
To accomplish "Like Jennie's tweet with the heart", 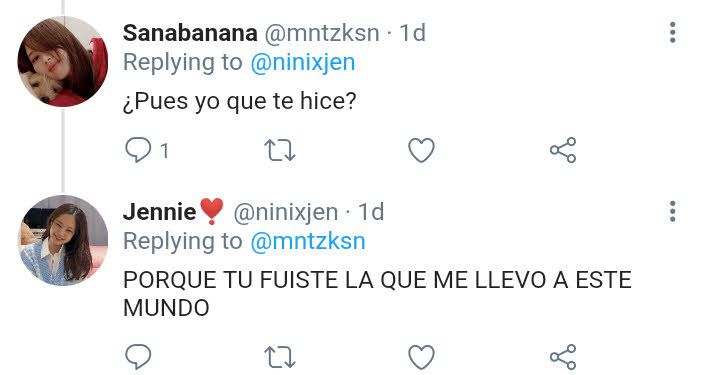I will tap(422, 357).
